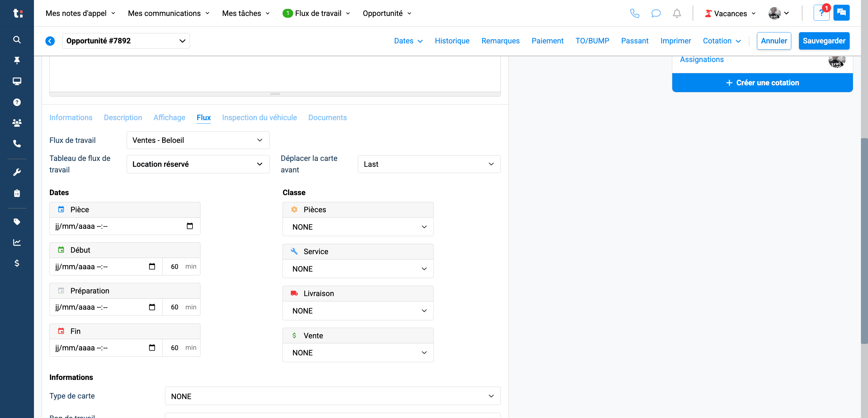Open the phone icon in left sidebar

(x=17, y=143)
